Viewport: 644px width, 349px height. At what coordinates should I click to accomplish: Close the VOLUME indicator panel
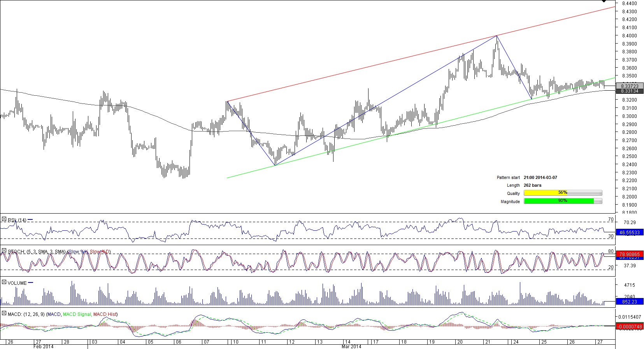coord(4,282)
